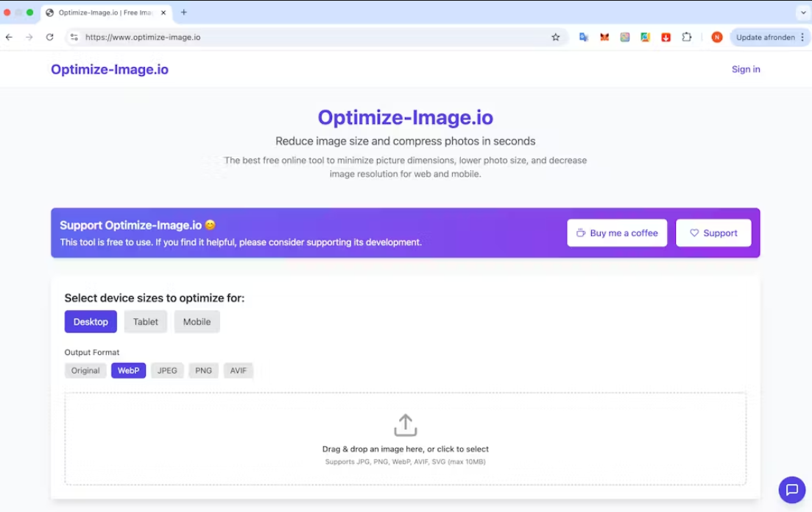Click the 'Output Format' label
812x512 pixels.
click(x=92, y=352)
